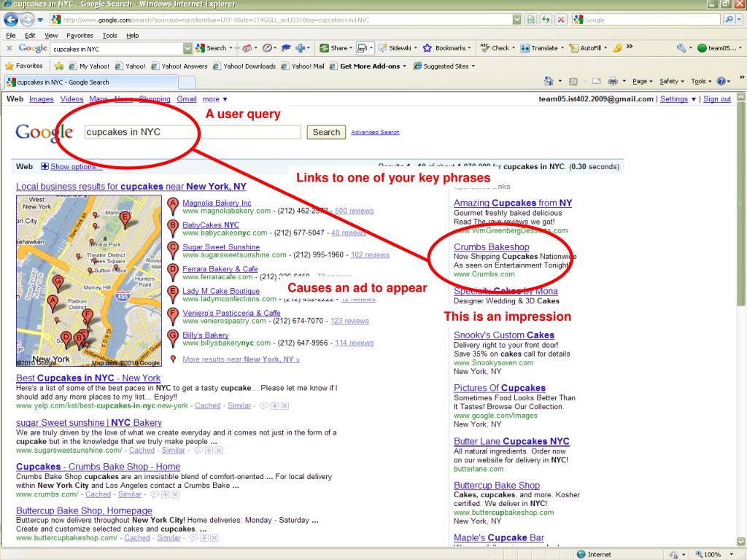The width and height of the screenshot is (747, 560).
Task: Expand the Tools command bar dropdown
Action: [x=701, y=82]
